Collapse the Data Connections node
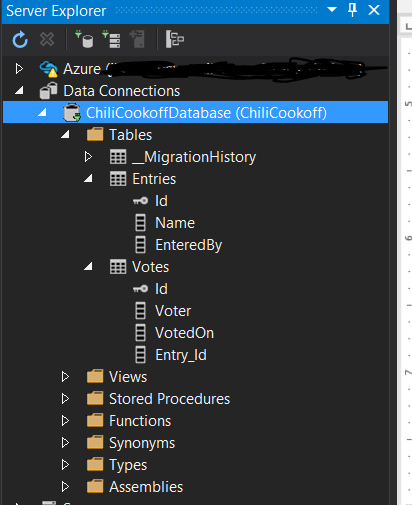The height and width of the screenshot is (505, 412). pos(19,90)
